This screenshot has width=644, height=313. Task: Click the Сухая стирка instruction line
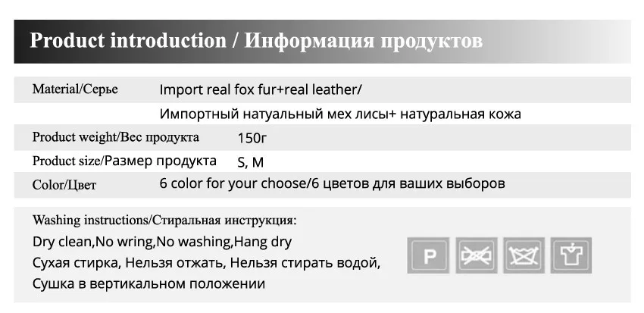point(206,263)
